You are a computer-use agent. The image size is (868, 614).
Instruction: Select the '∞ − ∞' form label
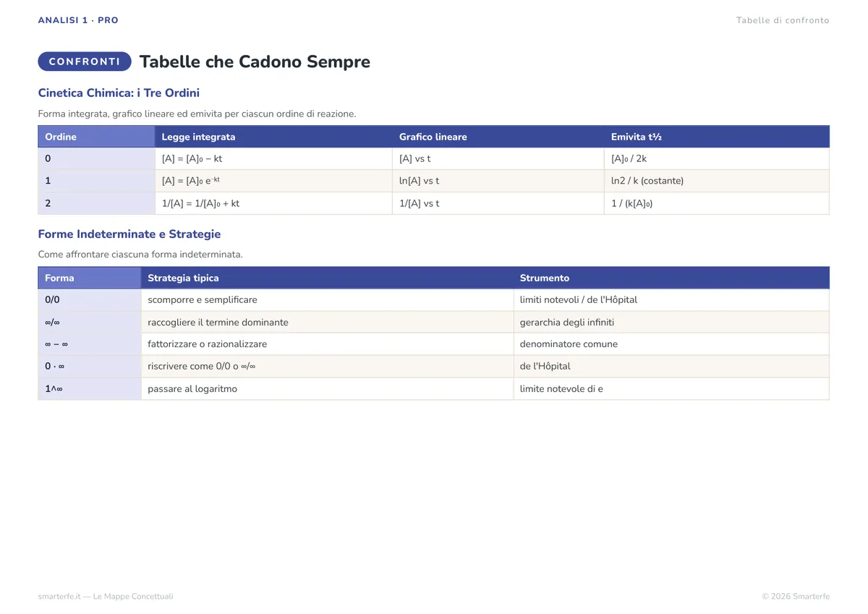coord(90,344)
